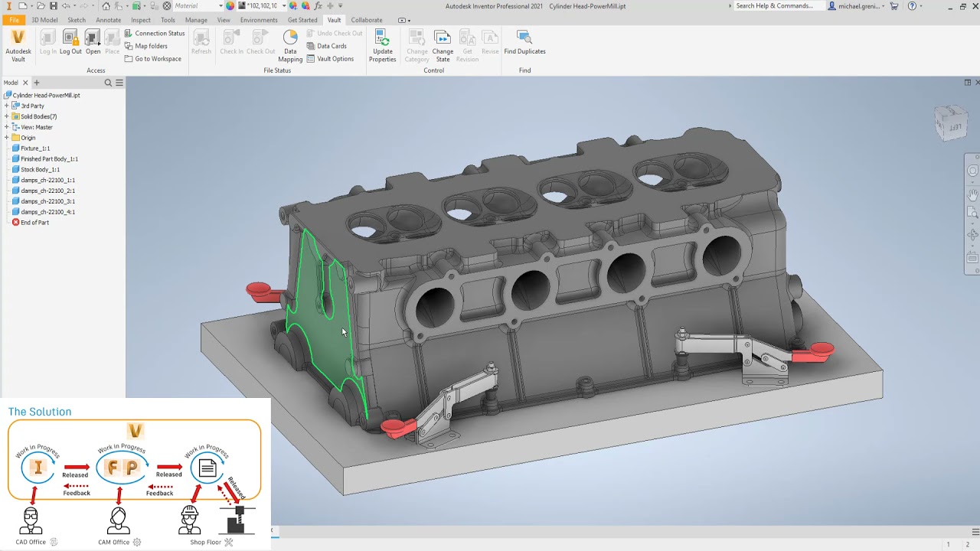980x551 pixels.
Task: Switch to the Get Started tab
Action: point(302,20)
